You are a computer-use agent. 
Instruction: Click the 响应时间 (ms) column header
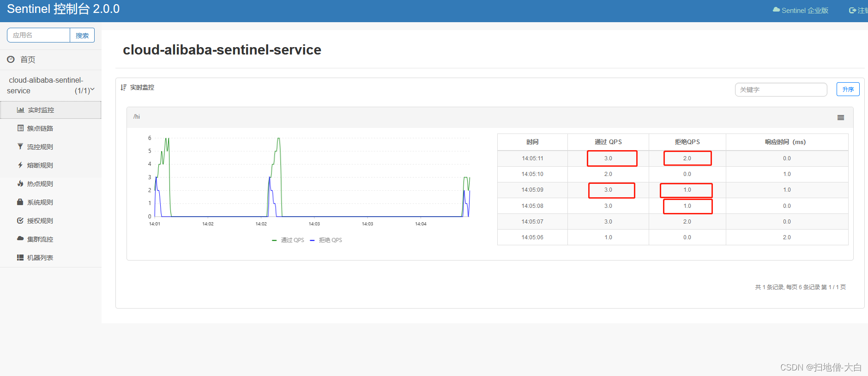(x=787, y=142)
